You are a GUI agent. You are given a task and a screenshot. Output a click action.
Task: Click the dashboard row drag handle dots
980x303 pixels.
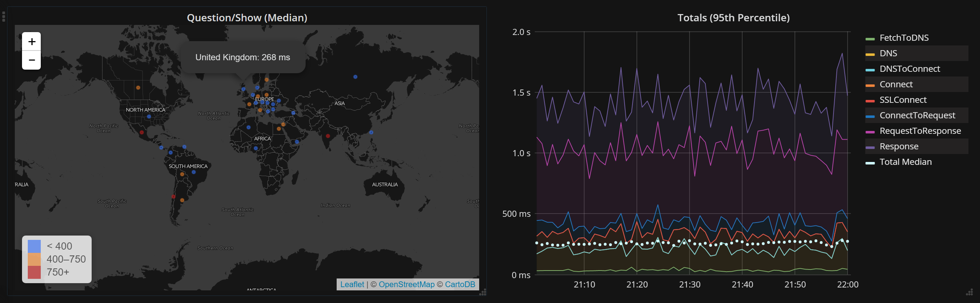(x=3, y=16)
